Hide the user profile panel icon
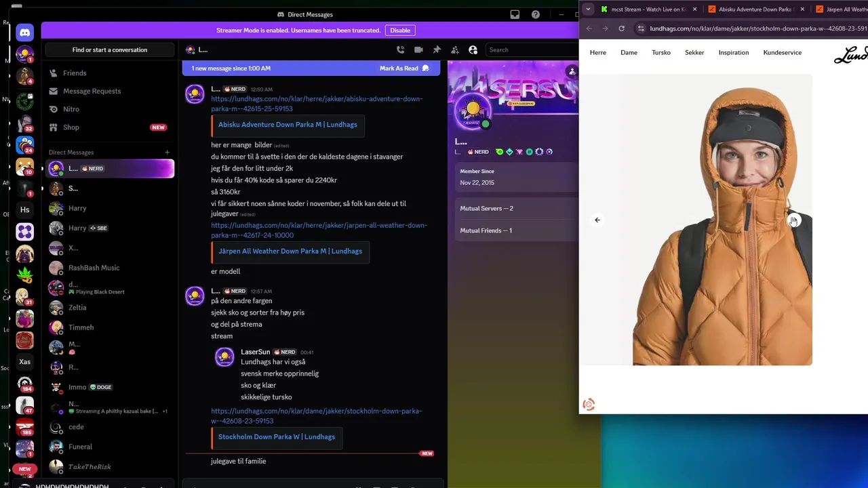Screen dimensions: 868x488 (x=473, y=49)
